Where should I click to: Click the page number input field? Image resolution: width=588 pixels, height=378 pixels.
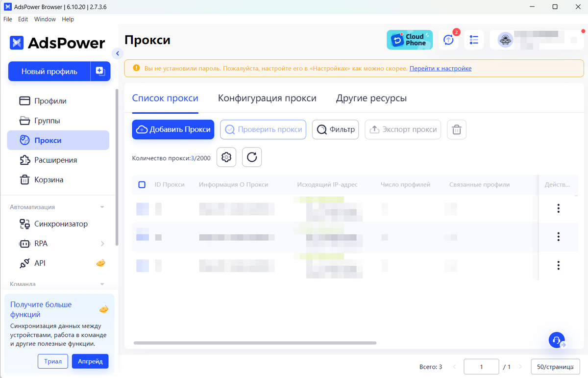pyautogui.click(x=481, y=367)
